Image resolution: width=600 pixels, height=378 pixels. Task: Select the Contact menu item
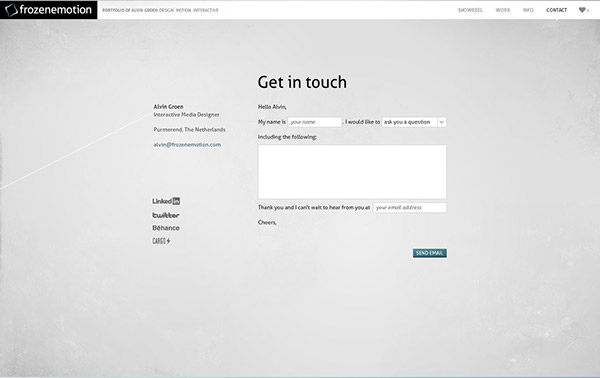(x=556, y=10)
